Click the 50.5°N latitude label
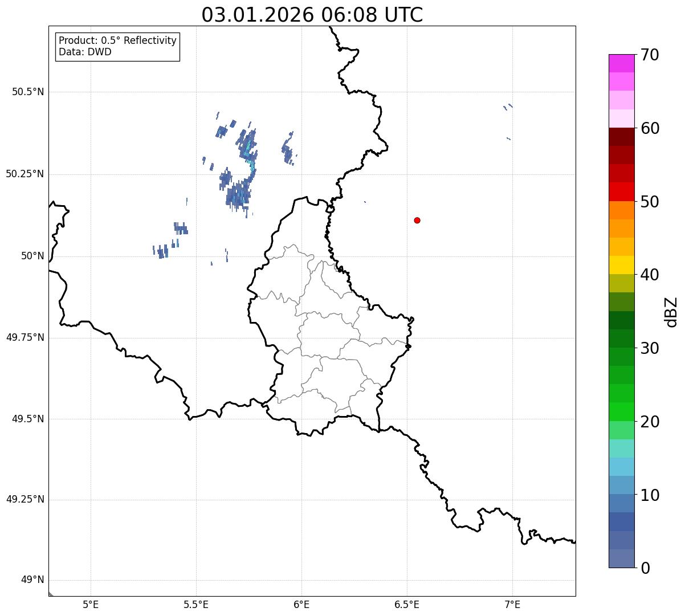 [x=27, y=92]
